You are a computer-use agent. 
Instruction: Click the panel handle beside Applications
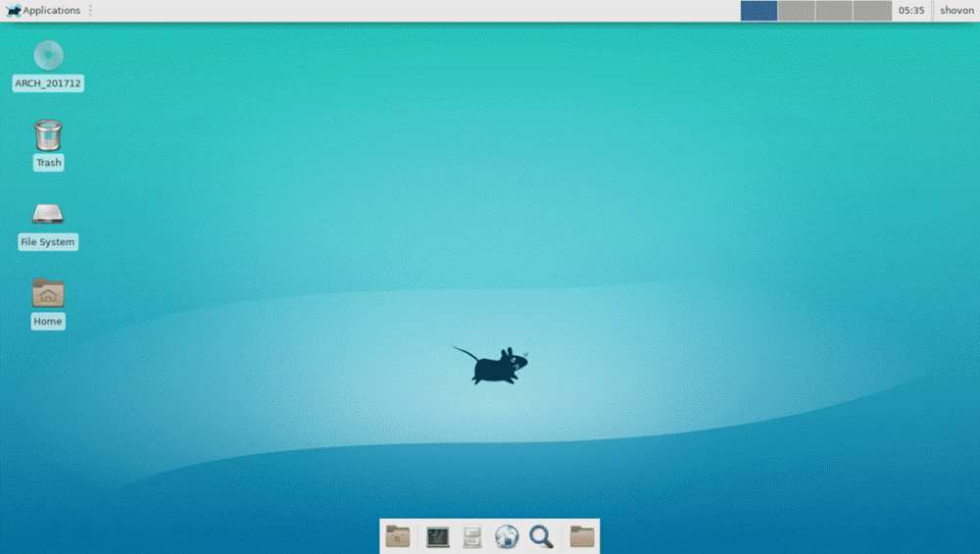click(x=91, y=11)
